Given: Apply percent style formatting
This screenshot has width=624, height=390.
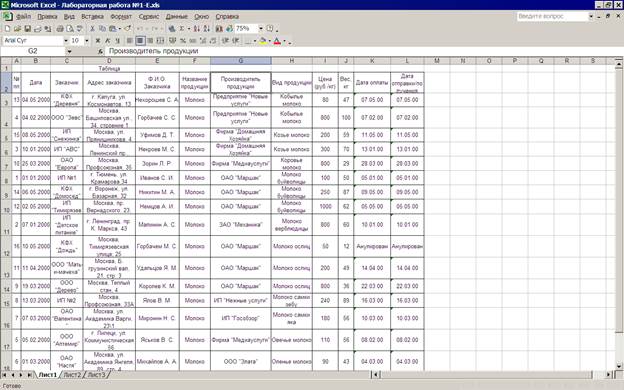Looking at the screenshot, I should point(183,41).
